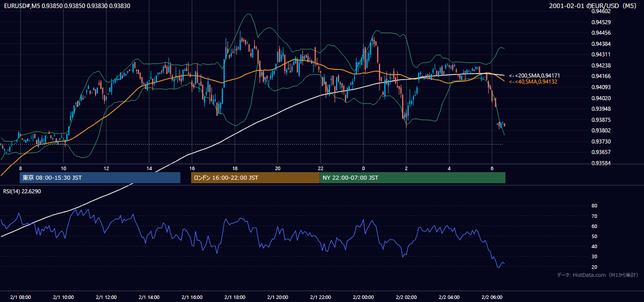Click the NY 22:00-07:00 JST session bar

(x=412, y=178)
